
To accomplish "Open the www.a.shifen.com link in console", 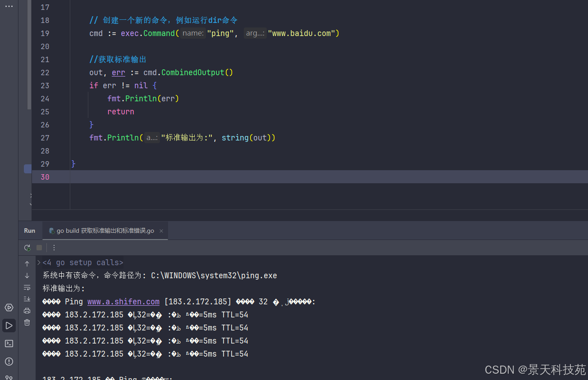I will tap(123, 302).
